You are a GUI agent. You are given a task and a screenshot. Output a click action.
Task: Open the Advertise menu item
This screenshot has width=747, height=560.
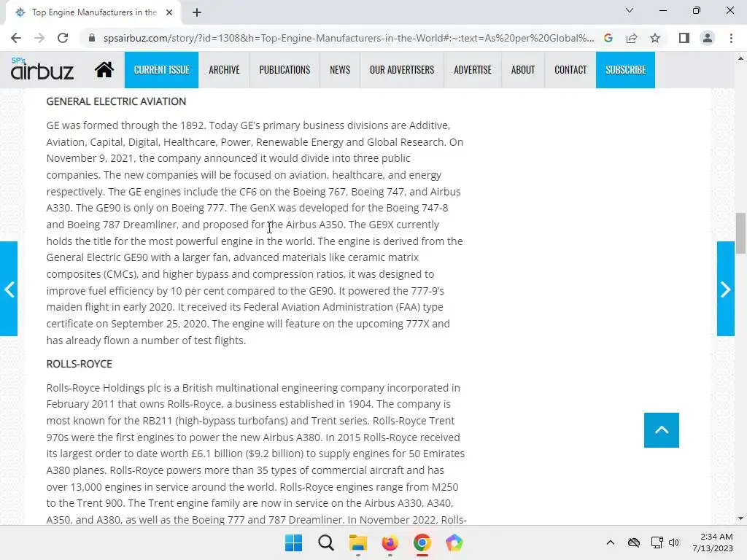(x=473, y=70)
